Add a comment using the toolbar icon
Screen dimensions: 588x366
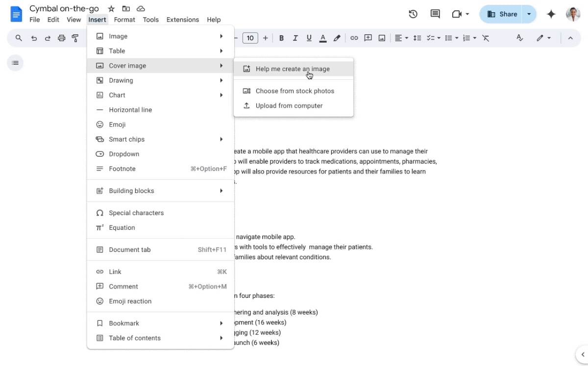click(368, 38)
